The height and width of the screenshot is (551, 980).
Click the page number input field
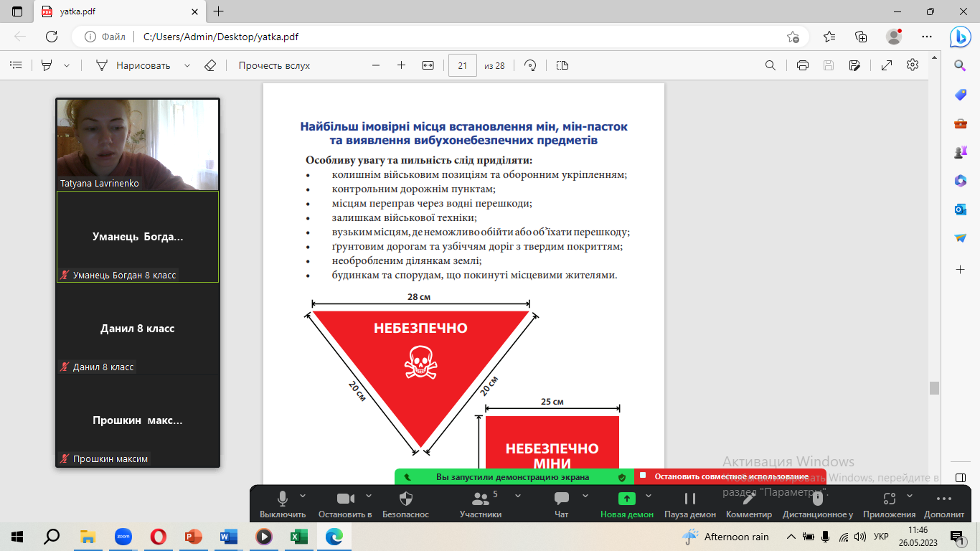[x=463, y=65]
